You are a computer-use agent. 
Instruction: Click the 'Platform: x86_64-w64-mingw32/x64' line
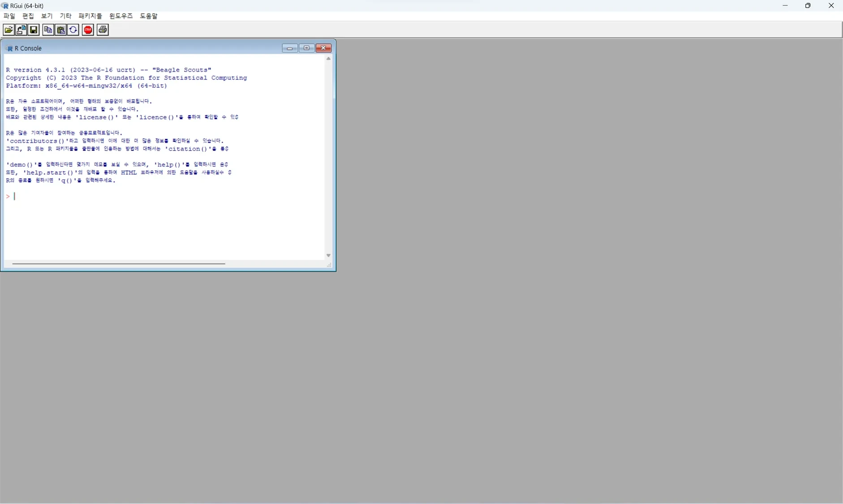tap(86, 86)
